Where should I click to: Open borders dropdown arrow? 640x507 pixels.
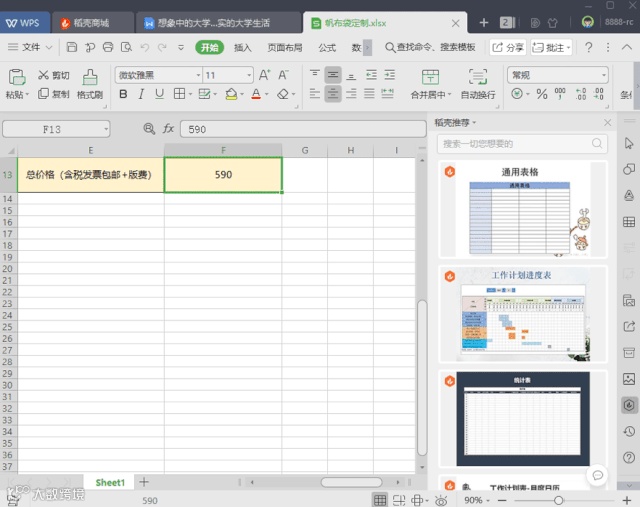[190, 94]
